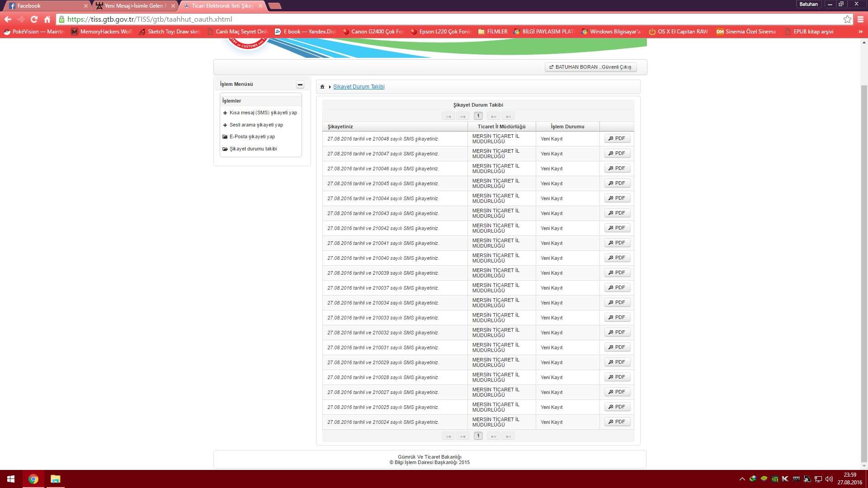Screen dimensions: 868x488
Task: Open Chrome menu hamburger icon
Action: [860, 19]
